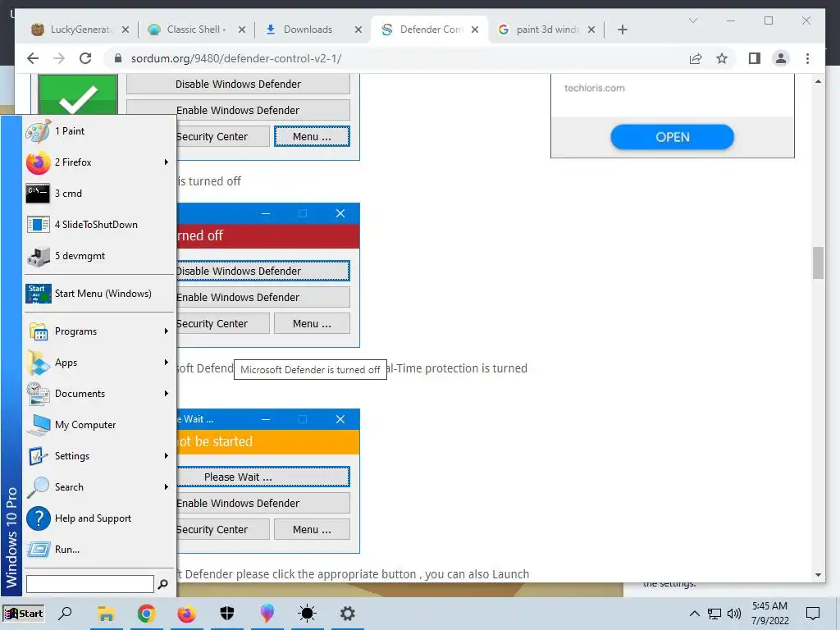Open Settings gear on the taskbar
Image resolution: width=840 pixels, height=630 pixels.
(x=347, y=614)
